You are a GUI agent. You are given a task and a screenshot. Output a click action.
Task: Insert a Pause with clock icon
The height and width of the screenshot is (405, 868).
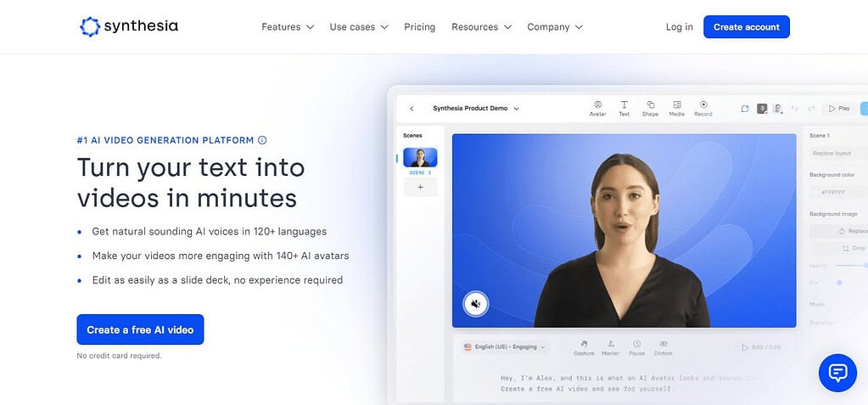click(x=636, y=348)
